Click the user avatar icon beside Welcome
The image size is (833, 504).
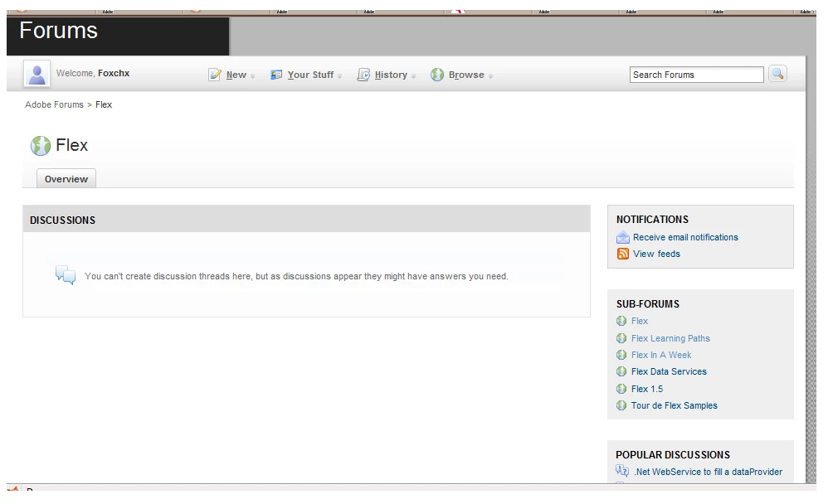37,74
